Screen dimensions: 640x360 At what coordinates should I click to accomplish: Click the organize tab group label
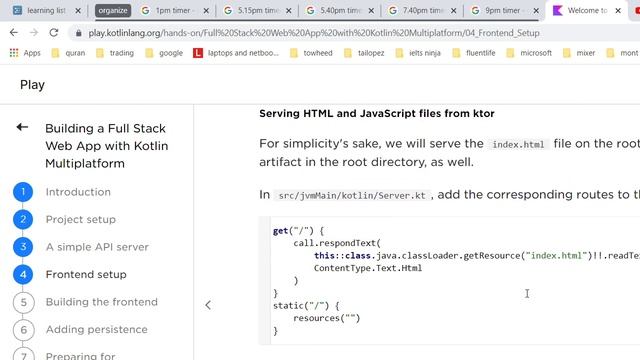pyautogui.click(x=113, y=11)
